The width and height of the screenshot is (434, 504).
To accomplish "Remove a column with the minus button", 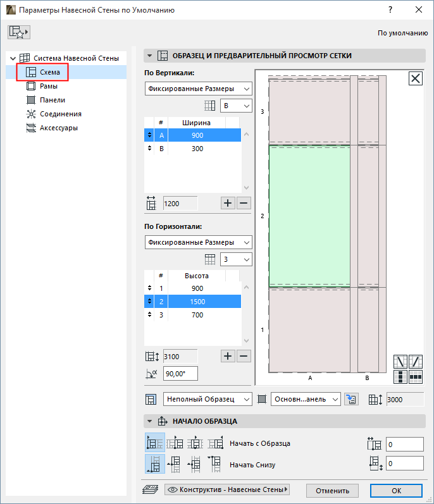I will tap(244, 203).
